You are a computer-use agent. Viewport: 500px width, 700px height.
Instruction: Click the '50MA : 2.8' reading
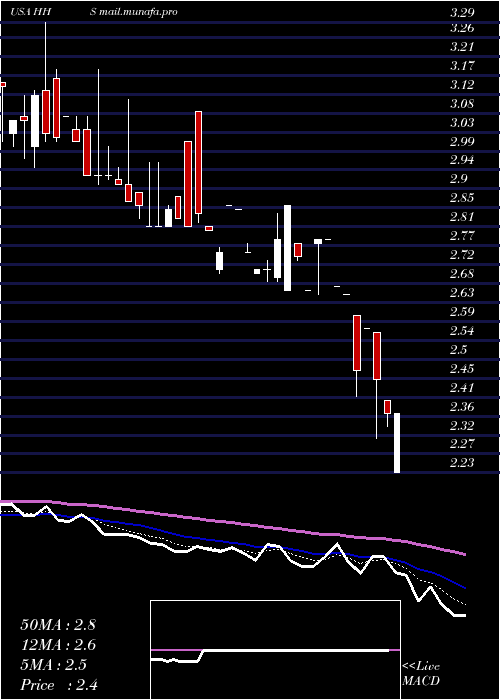58,625
